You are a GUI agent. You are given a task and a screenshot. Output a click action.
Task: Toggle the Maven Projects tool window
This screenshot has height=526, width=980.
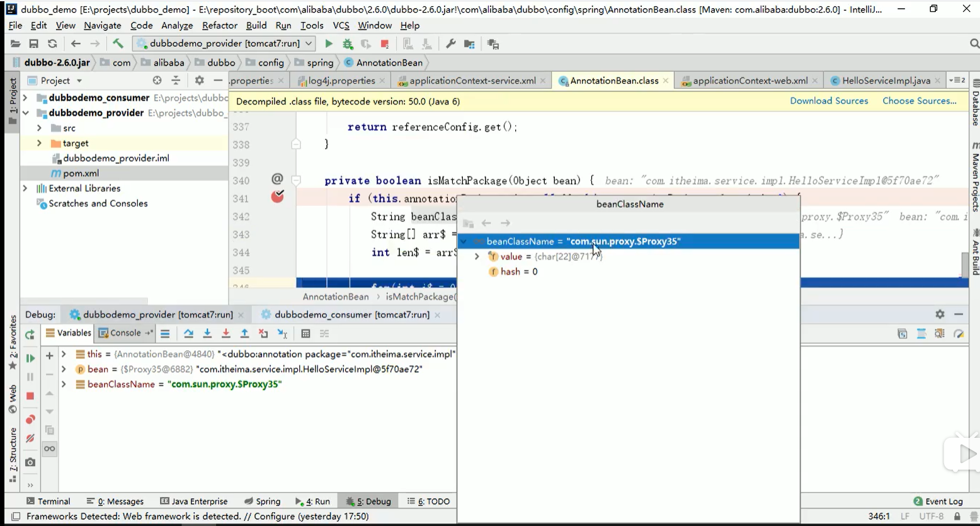975,176
